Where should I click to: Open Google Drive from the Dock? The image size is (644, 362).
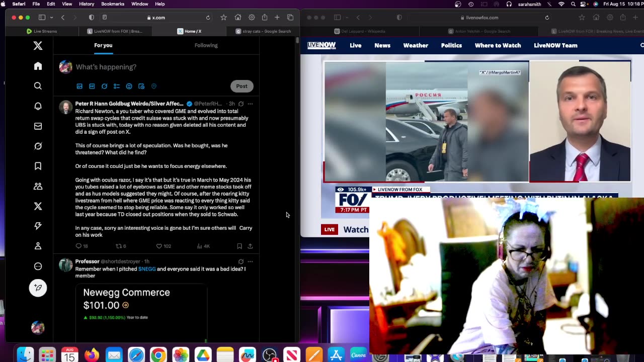203,355
